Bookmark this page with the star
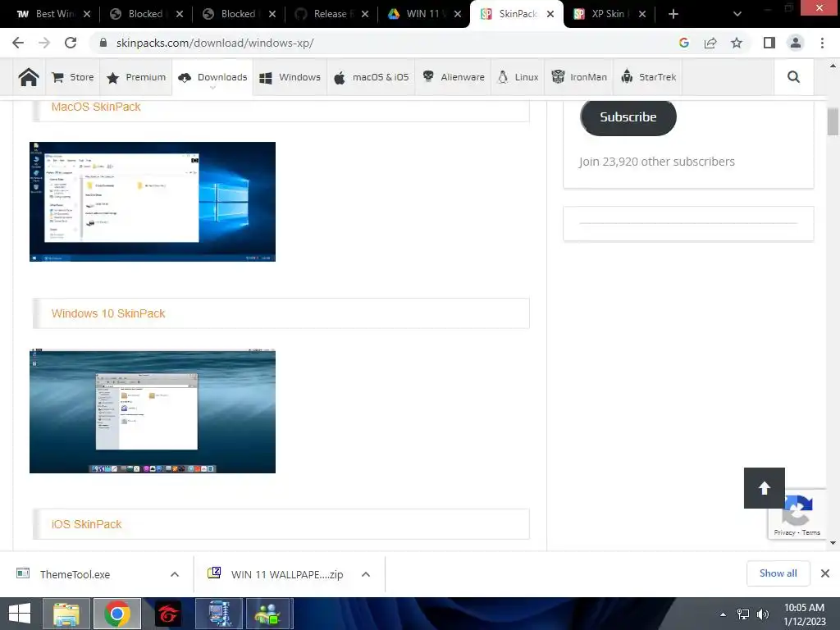Image resolution: width=840 pixels, height=630 pixels. tap(737, 43)
